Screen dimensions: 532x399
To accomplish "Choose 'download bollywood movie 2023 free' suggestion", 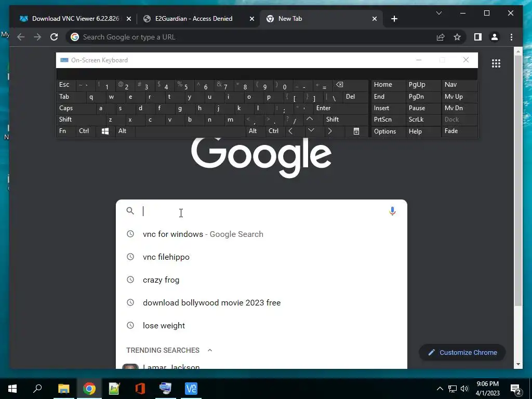I will coord(261,303).
